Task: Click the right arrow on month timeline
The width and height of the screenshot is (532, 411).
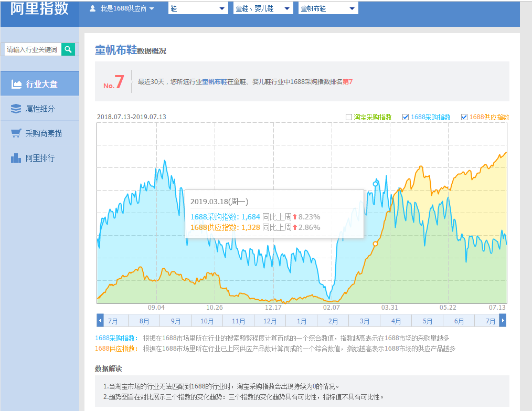Action: (502, 320)
